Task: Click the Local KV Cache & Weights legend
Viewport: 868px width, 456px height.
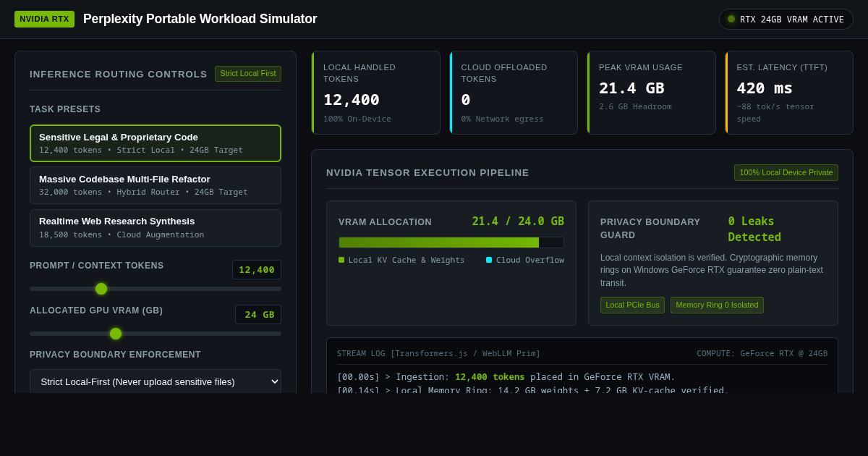Action: tap(401, 260)
